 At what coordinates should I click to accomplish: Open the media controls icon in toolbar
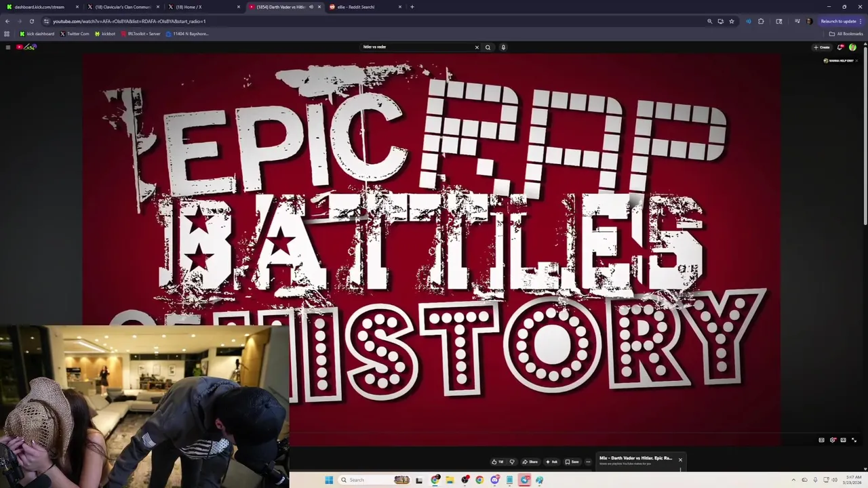coord(797,21)
